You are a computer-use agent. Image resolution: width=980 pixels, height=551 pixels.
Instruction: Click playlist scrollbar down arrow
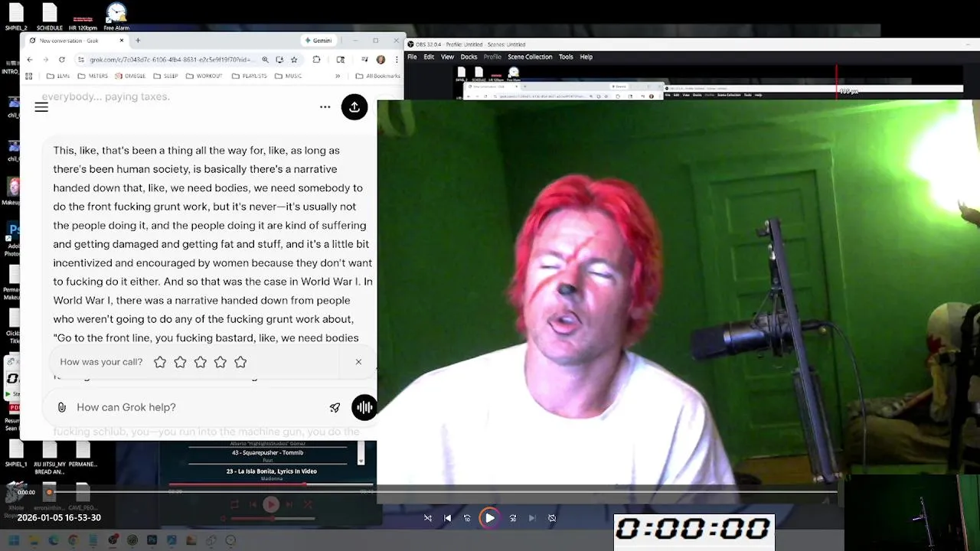[x=361, y=461]
